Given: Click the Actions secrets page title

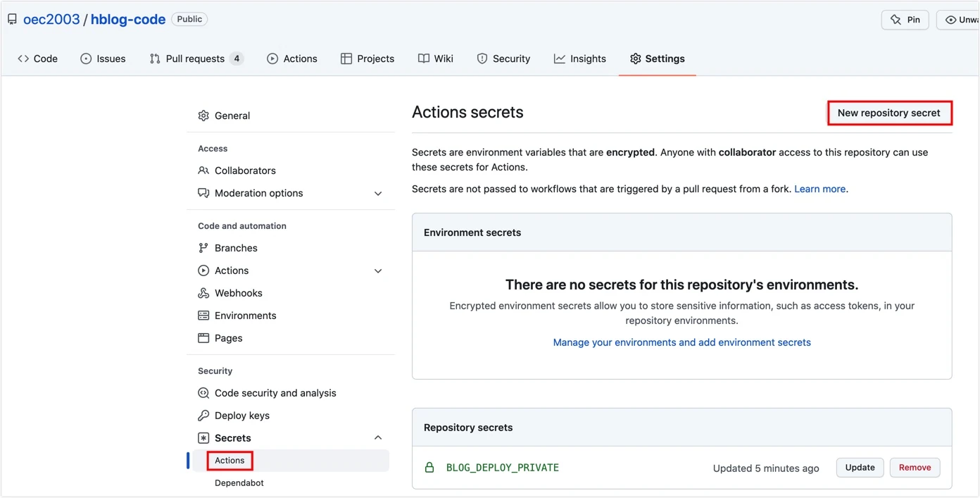Looking at the screenshot, I should pyautogui.click(x=467, y=113).
